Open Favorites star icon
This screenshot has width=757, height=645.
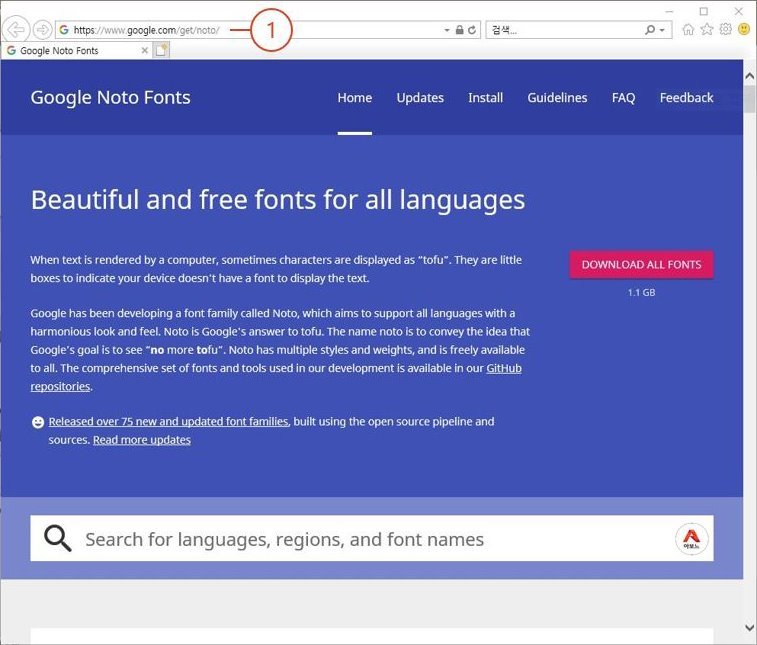(707, 29)
